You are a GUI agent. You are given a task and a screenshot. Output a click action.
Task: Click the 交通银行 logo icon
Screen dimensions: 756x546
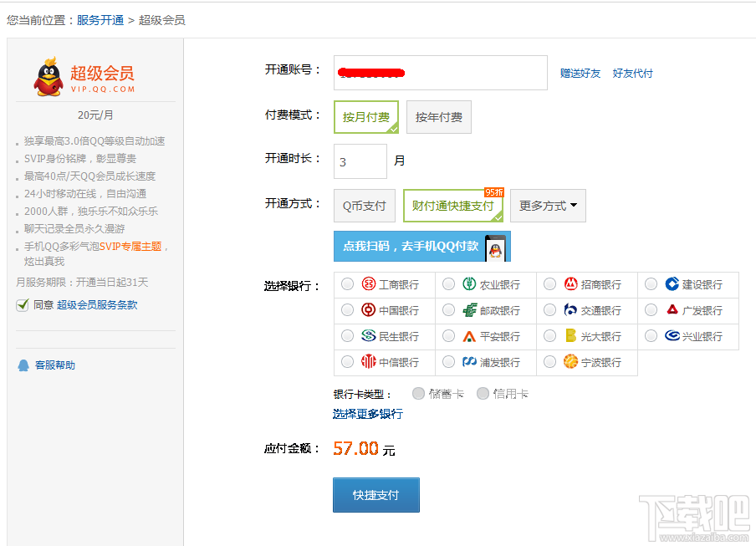point(570,310)
